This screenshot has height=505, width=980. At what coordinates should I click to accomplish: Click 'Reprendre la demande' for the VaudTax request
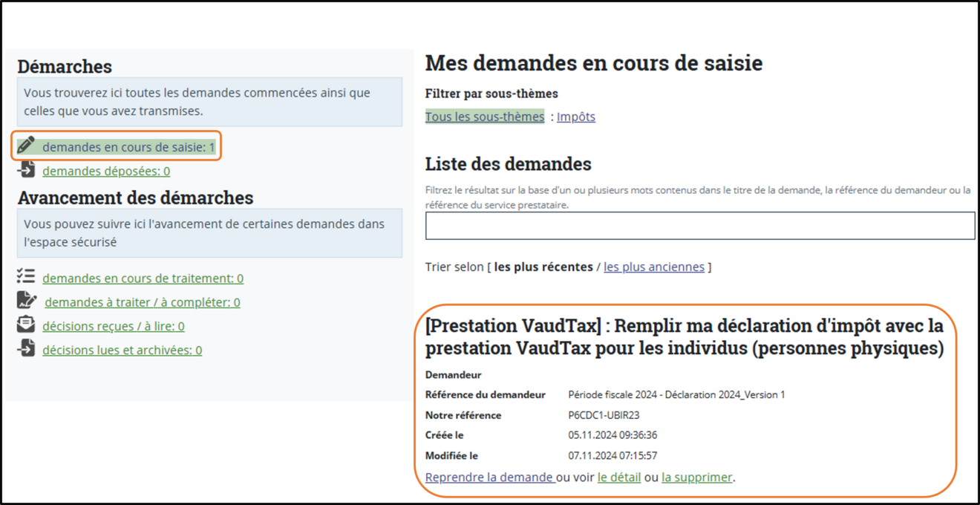pyautogui.click(x=489, y=477)
